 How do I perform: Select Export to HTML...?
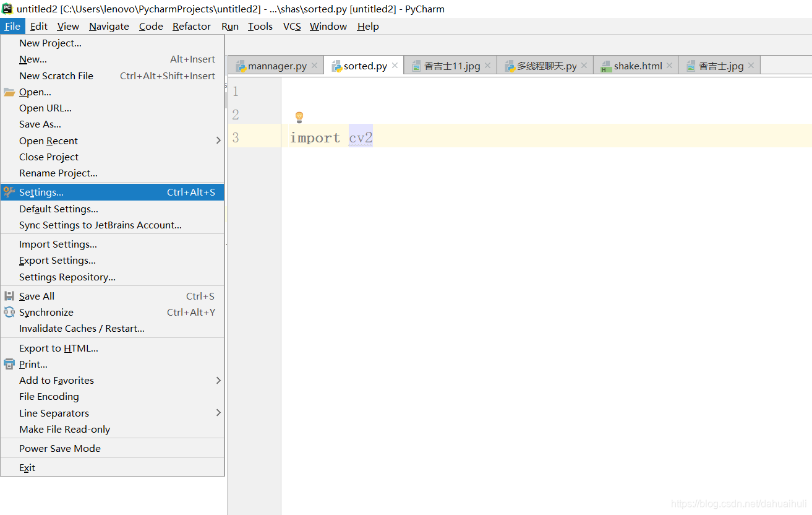(x=112, y=348)
